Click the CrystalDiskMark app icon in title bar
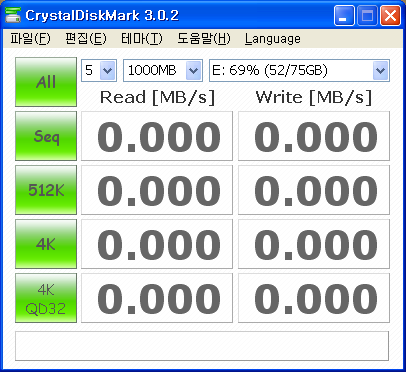Screen dimensions: 406x372 (x=13, y=15)
